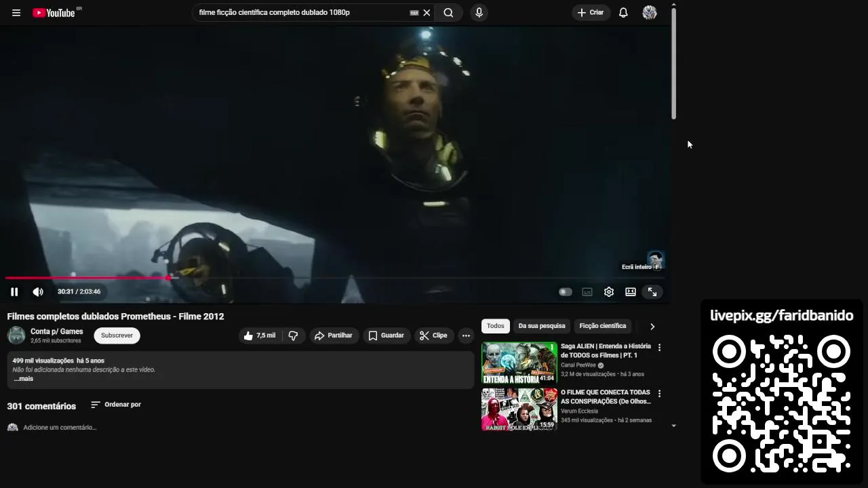Viewport: 868px width, 488px height.
Task: Open the Saga ALIEN video thumbnail
Action: [519, 363]
